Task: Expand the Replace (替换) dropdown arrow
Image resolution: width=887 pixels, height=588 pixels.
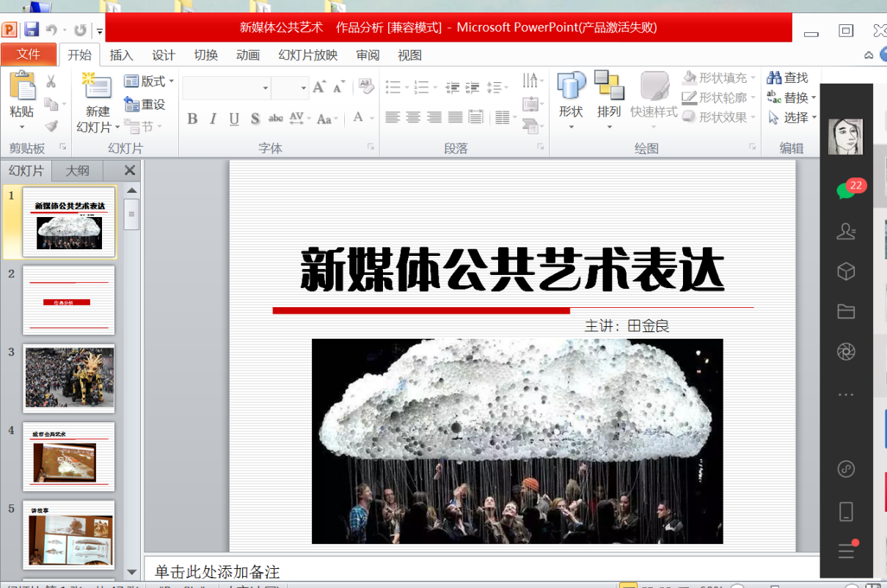Action: [x=814, y=98]
